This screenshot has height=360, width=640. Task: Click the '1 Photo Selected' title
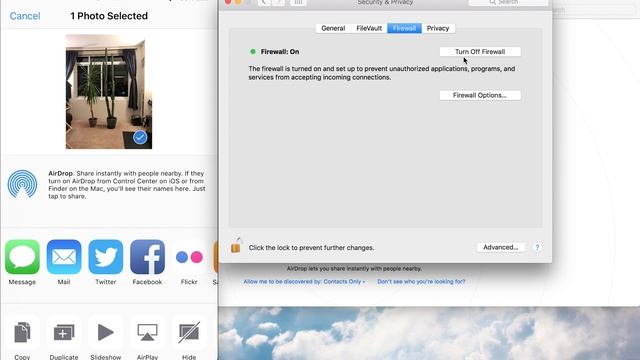(x=109, y=16)
